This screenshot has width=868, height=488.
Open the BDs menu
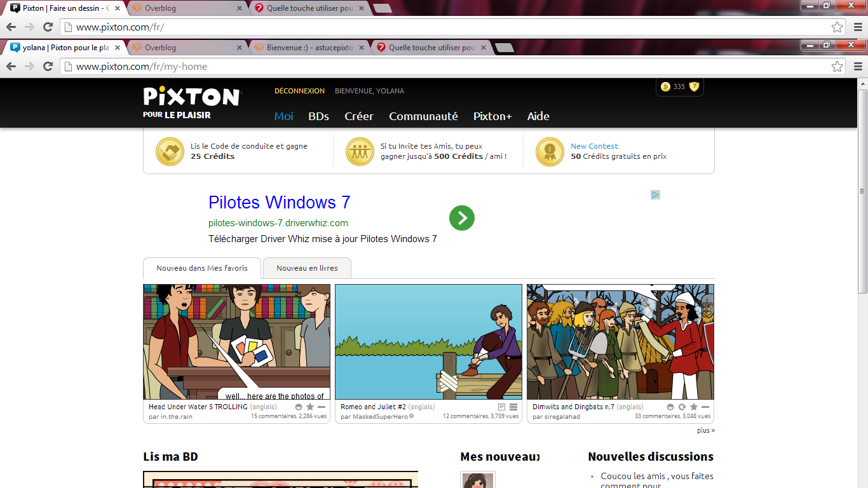click(318, 116)
